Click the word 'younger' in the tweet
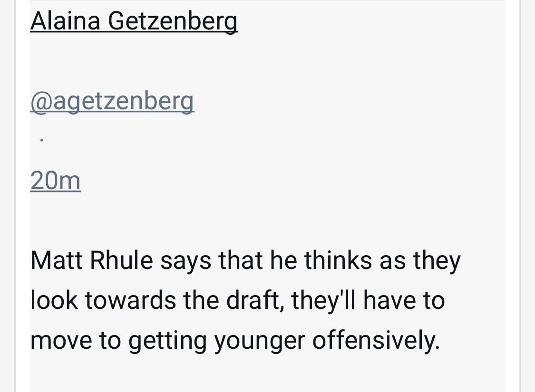This screenshot has width=535, height=392. [x=259, y=341]
